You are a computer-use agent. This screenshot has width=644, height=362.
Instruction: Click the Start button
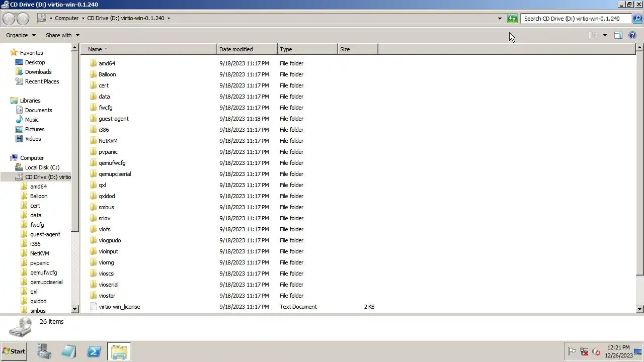[x=14, y=351]
